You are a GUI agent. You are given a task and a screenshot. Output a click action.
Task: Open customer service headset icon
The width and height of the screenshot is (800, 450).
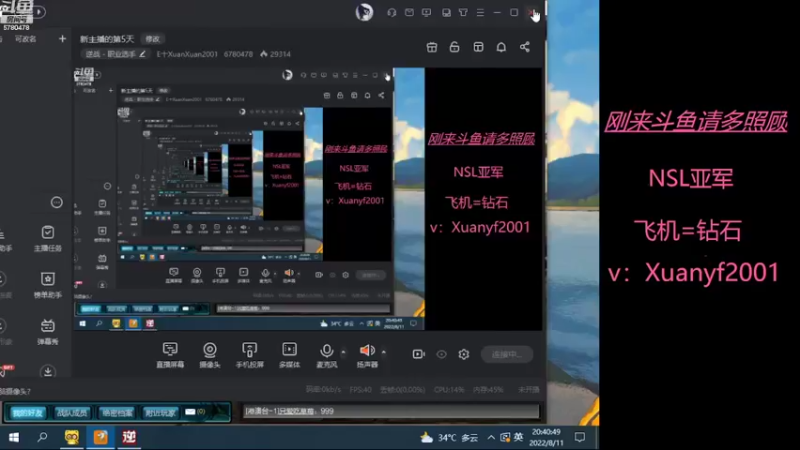pyautogui.click(x=392, y=12)
